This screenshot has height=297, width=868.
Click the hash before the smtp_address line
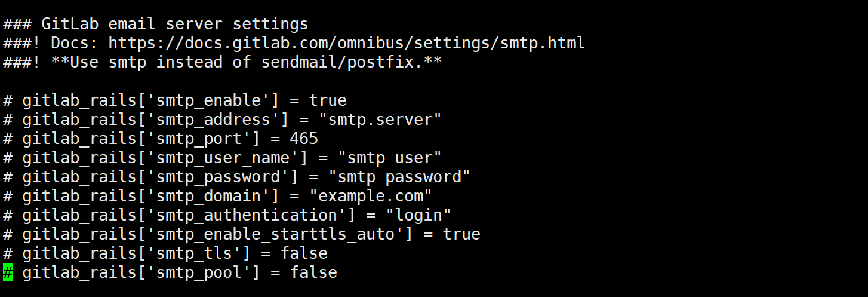click(x=8, y=120)
